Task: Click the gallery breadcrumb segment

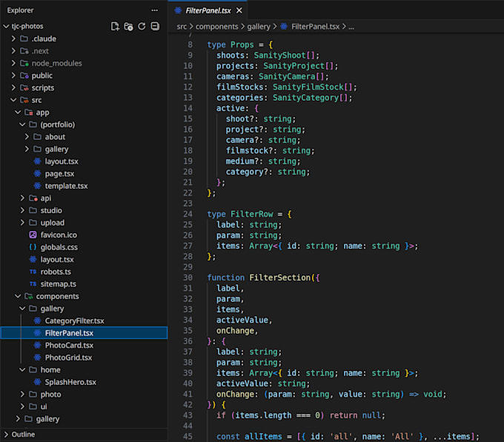Action: coord(259,27)
